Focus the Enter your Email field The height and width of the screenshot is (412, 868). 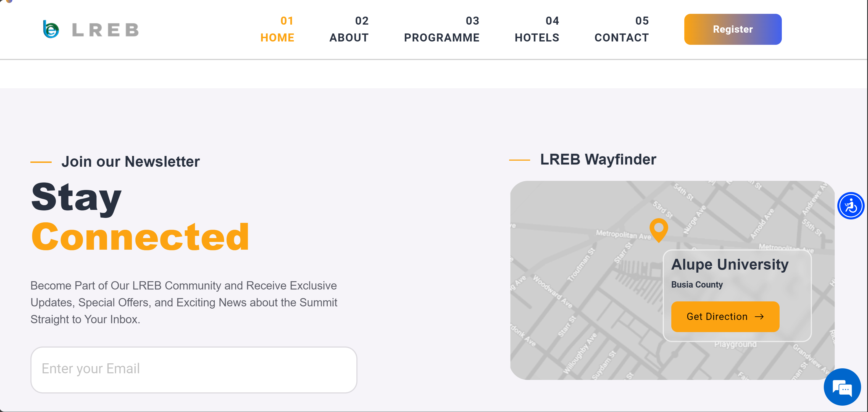point(194,369)
